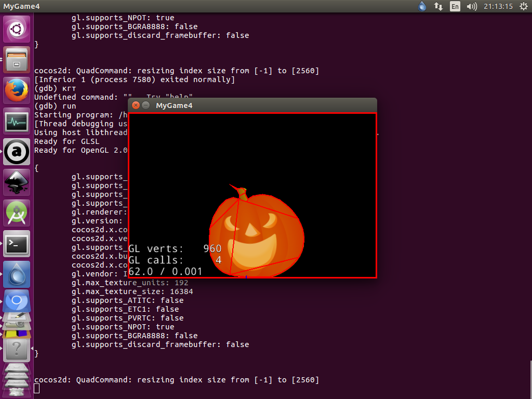
Task: Open the Files manager from the launcher
Action: 17,60
